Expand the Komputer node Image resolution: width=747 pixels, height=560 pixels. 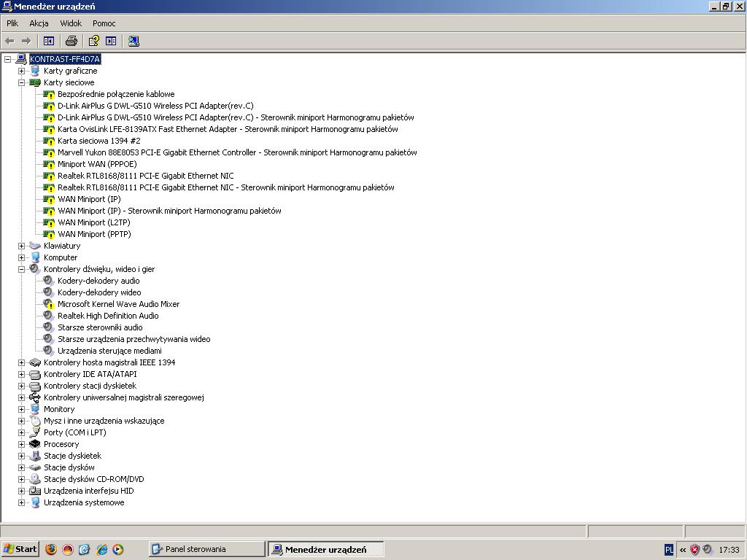(x=21, y=257)
